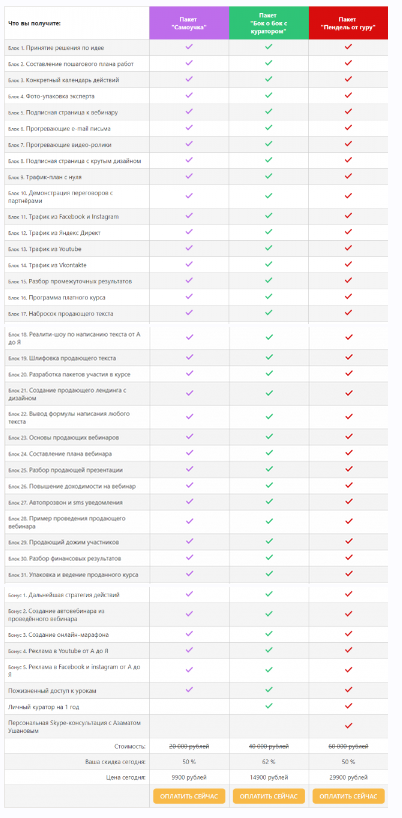This screenshot has height=818, width=402.
Task: Click ОПЛАТИТЬ СЕЙЧАС under 14900 рублей
Action: 269,796
